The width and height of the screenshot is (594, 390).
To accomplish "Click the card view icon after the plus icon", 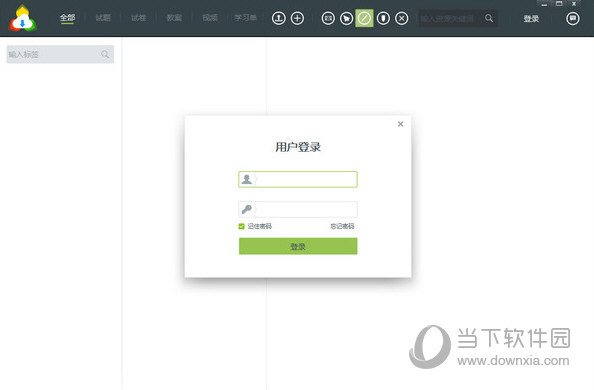I will pyautogui.click(x=328, y=18).
